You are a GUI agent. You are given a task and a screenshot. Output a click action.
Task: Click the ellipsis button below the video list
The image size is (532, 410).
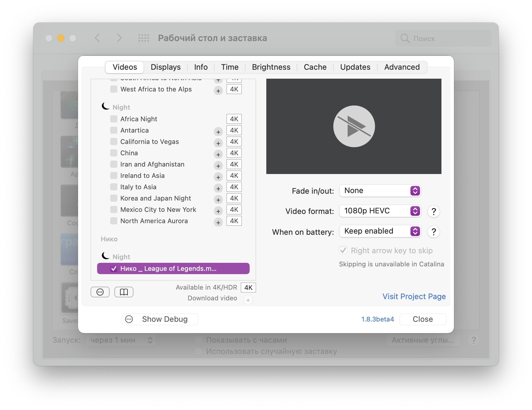[x=100, y=292]
